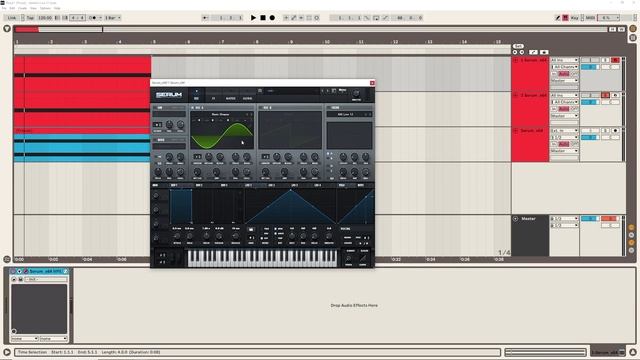Stop playback with the Stop button
Screen dimensions: 640x360
coord(263,18)
